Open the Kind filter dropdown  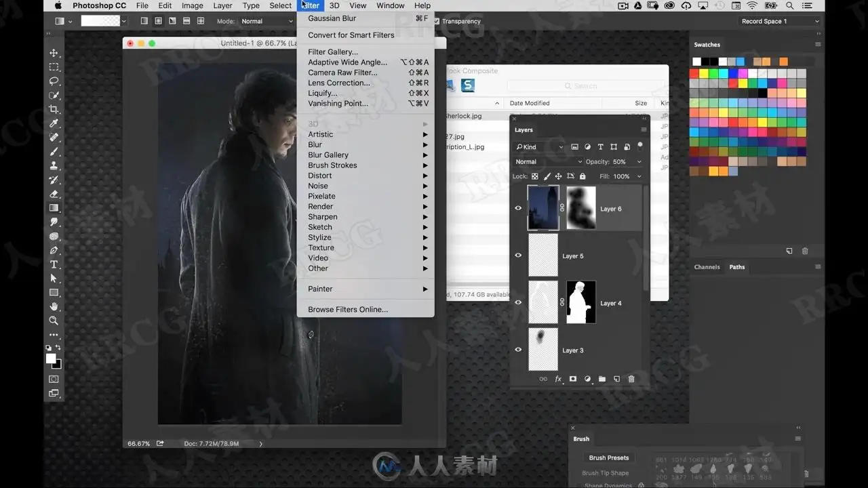click(539, 146)
